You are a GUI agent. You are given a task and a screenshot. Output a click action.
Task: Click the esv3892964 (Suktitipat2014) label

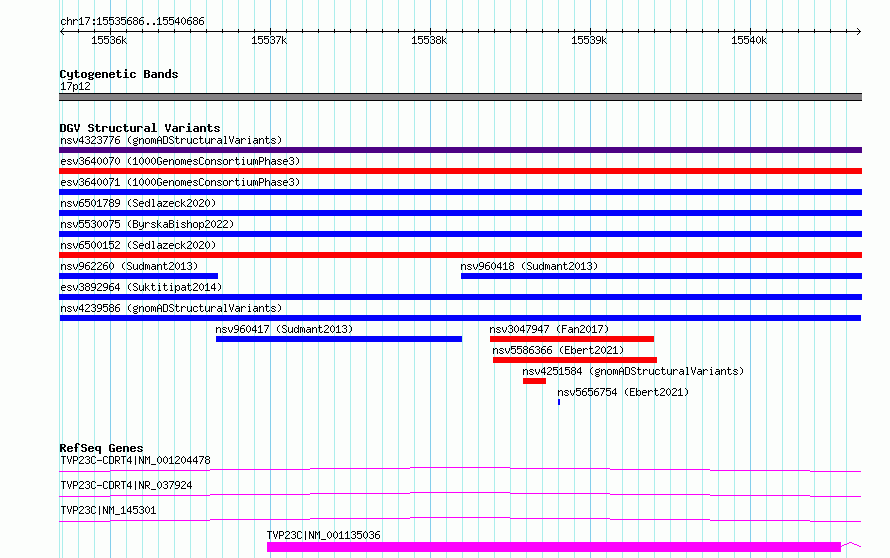coord(141,287)
